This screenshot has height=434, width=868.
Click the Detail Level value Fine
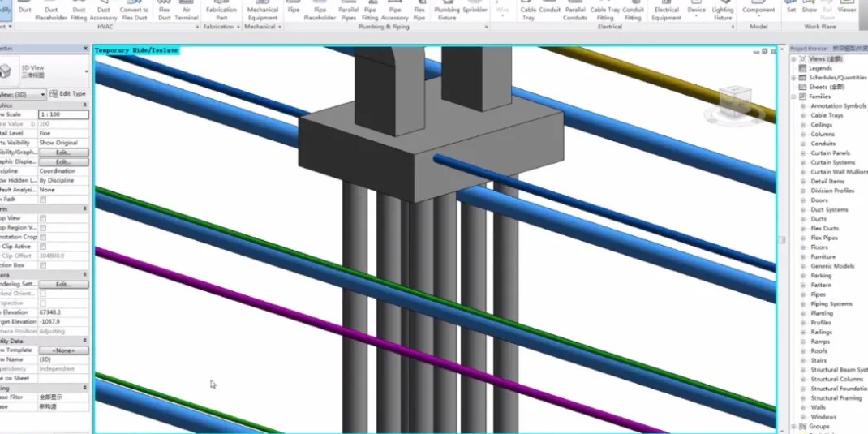63,133
